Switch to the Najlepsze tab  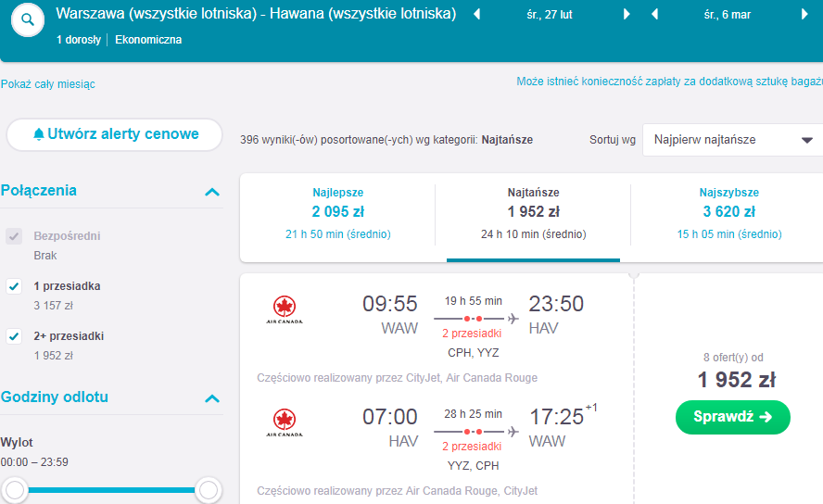[338, 213]
